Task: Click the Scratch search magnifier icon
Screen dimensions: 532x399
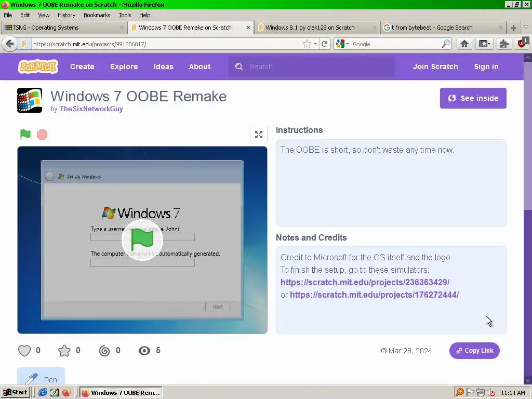Action: pyautogui.click(x=239, y=66)
